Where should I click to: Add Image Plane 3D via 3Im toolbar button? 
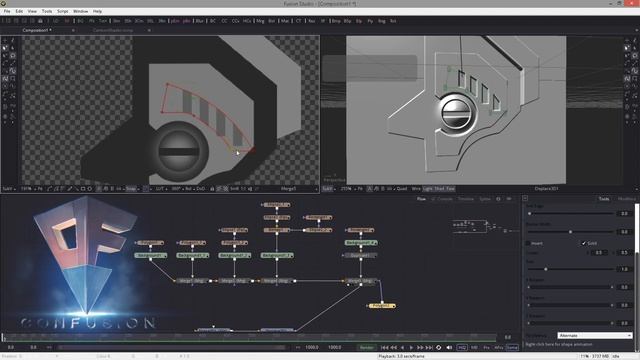117,21
